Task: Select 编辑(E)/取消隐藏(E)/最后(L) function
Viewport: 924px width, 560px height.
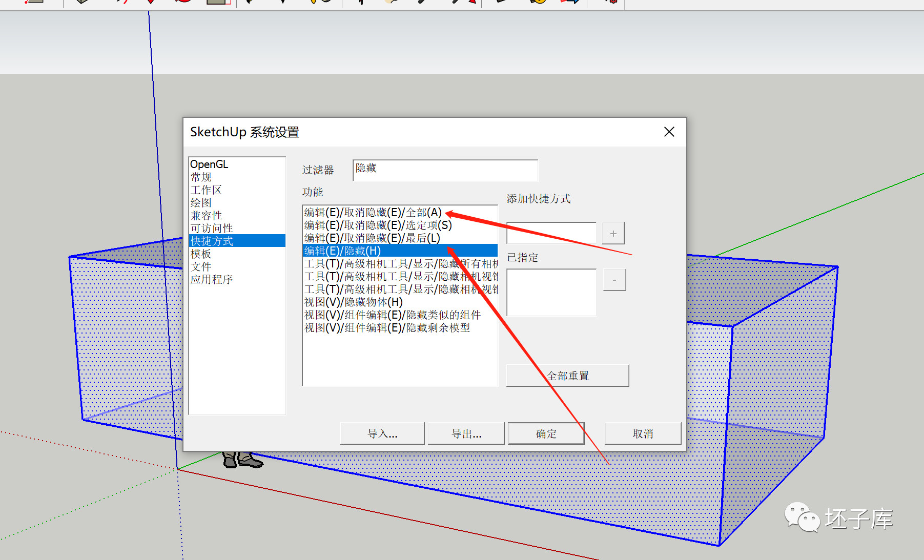Action: 400,238
